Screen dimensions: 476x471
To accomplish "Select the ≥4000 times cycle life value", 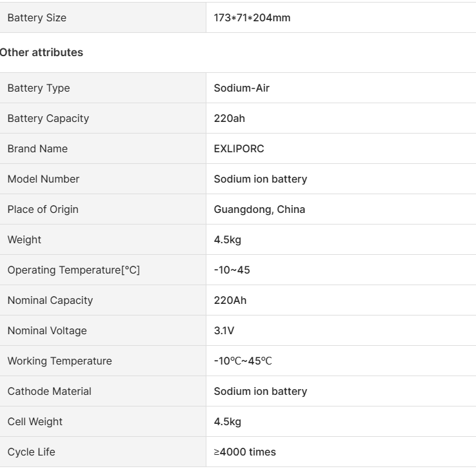I will pos(245,452).
